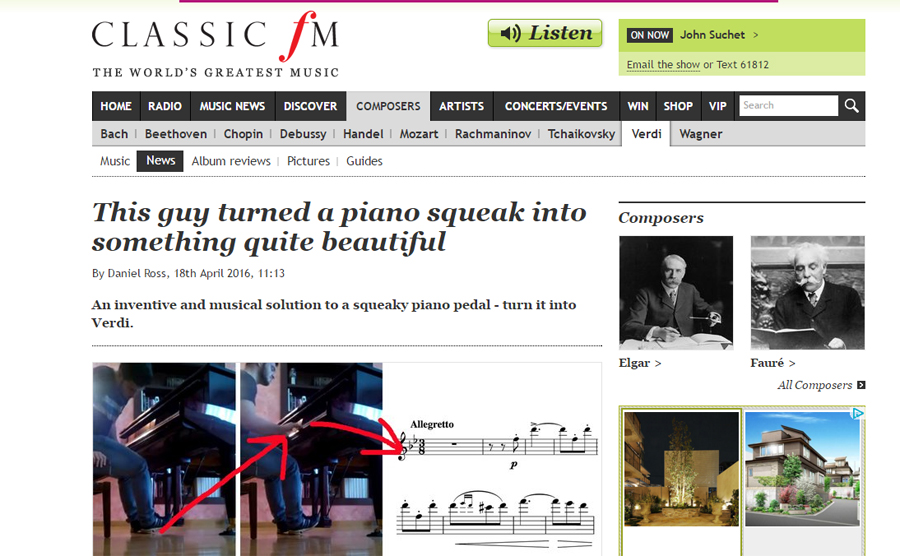
Task: Open the Music News menu item
Action: click(232, 106)
